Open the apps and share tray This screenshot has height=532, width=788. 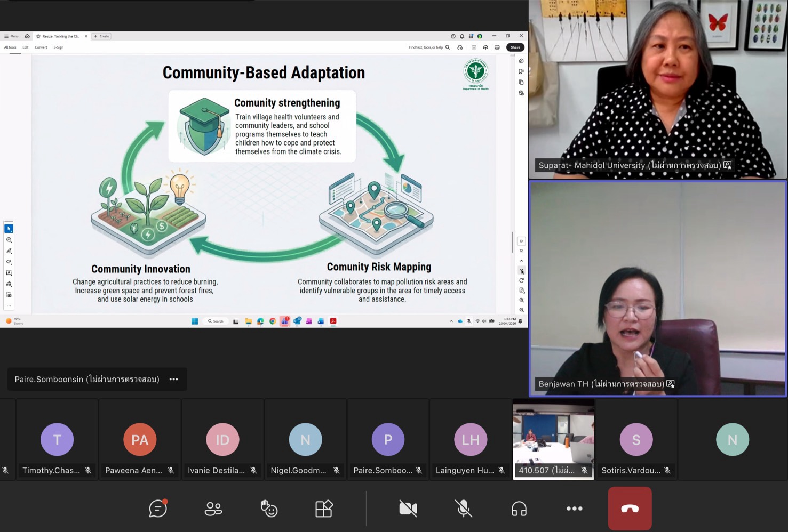click(x=324, y=509)
